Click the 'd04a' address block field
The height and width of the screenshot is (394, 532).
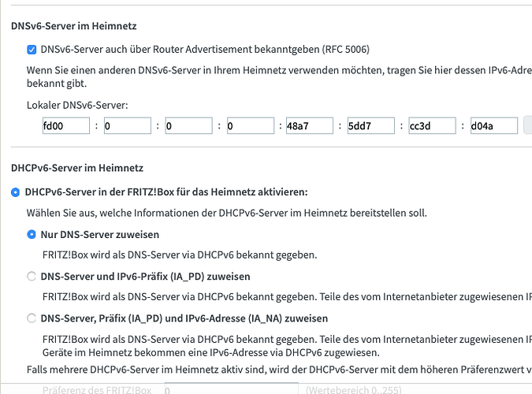pos(494,126)
